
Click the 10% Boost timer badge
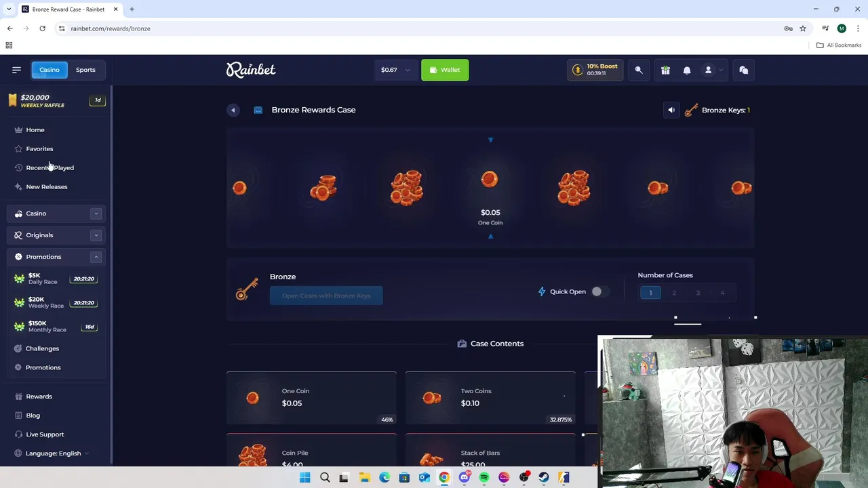tap(595, 70)
